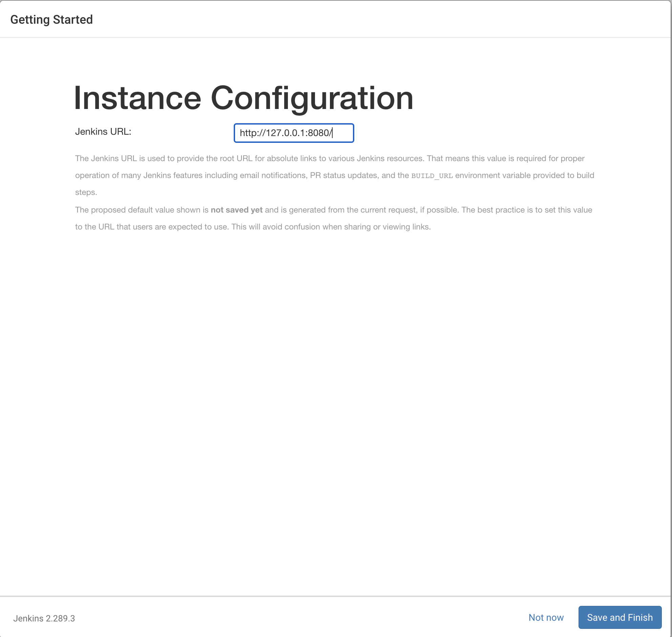Place cursor on port 8080 in URL
This screenshot has height=637, width=672.
318,133
